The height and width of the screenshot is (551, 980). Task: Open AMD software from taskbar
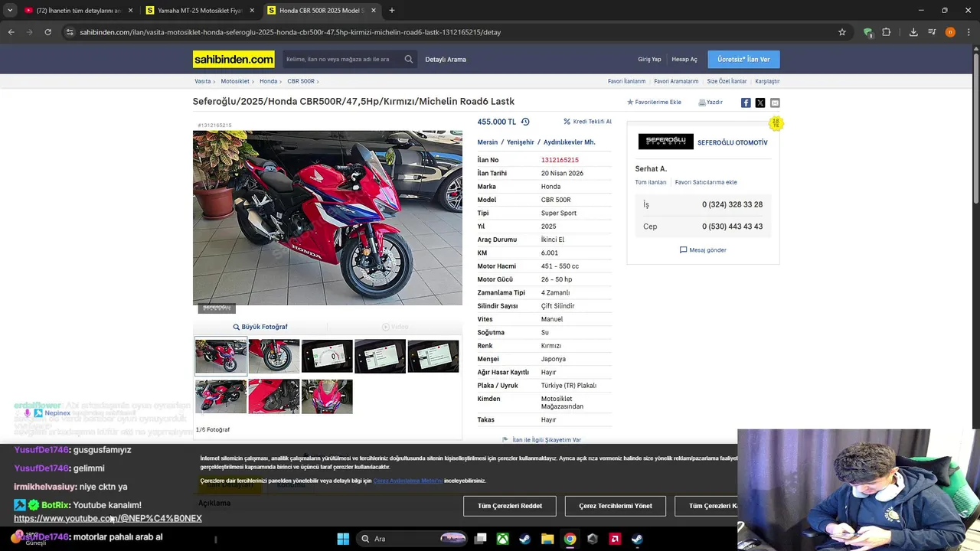click(x=615, y=539)
